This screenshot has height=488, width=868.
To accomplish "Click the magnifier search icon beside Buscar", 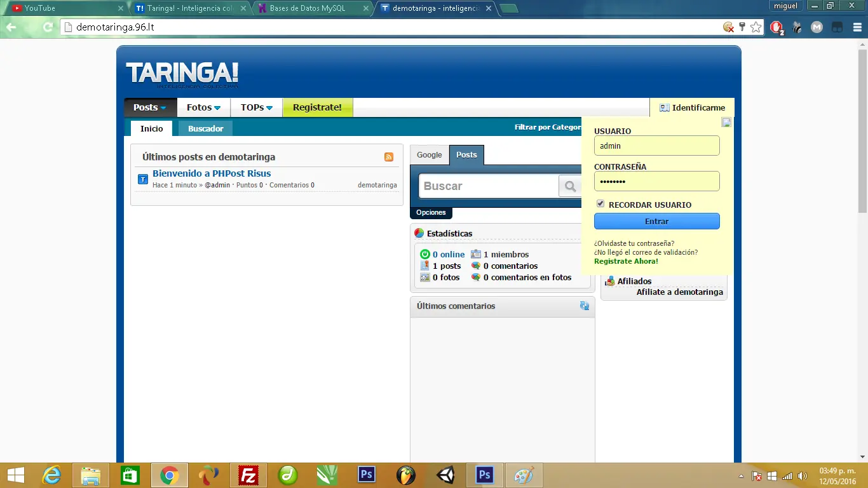I will (570, 186).
